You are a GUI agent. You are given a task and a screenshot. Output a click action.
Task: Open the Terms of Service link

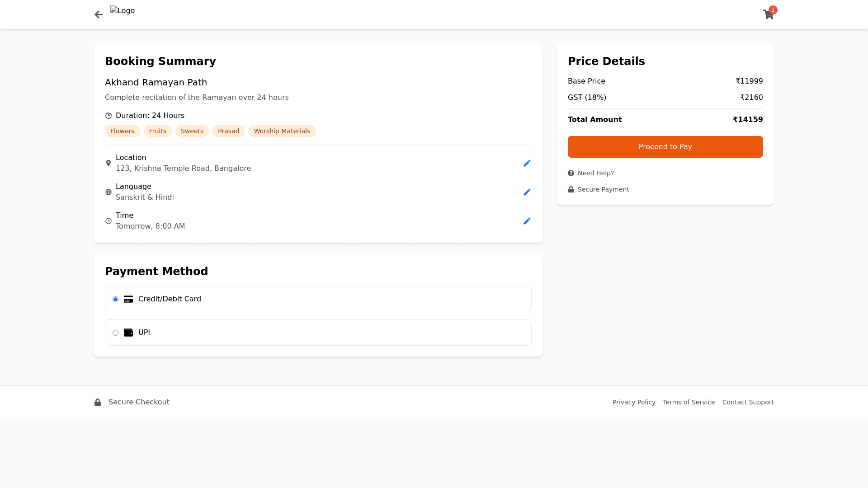689,402
